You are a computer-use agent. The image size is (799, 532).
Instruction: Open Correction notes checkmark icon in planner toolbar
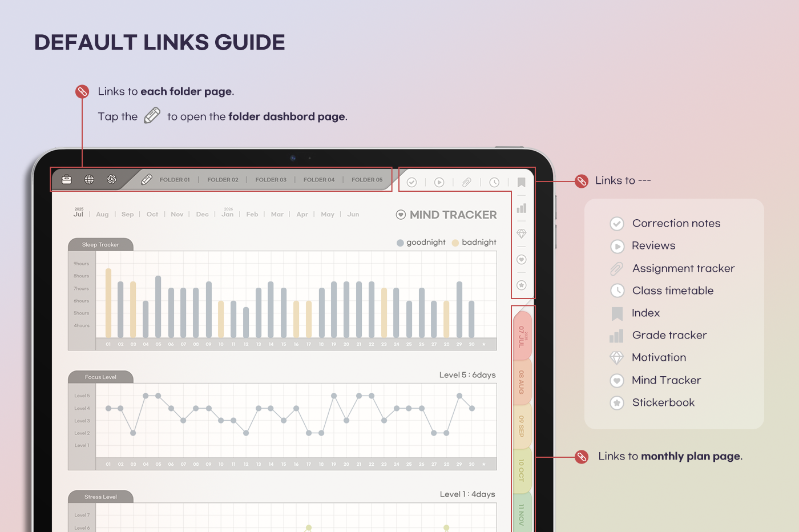(411, 182)
